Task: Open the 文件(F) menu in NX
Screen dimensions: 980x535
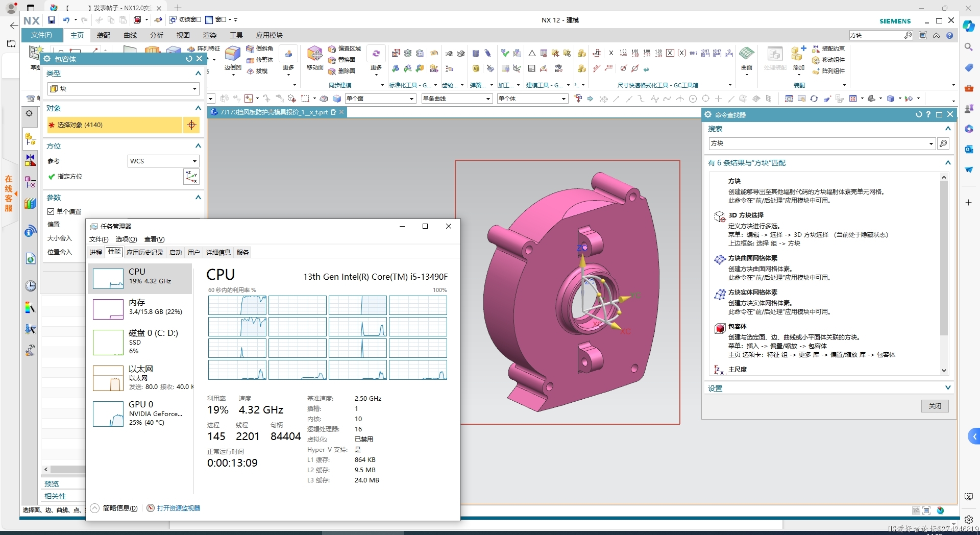Action: [x=42, y=35]
